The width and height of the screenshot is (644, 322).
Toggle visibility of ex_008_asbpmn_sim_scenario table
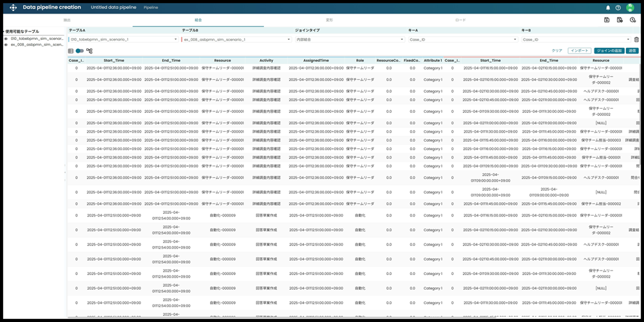coord(6,45)
